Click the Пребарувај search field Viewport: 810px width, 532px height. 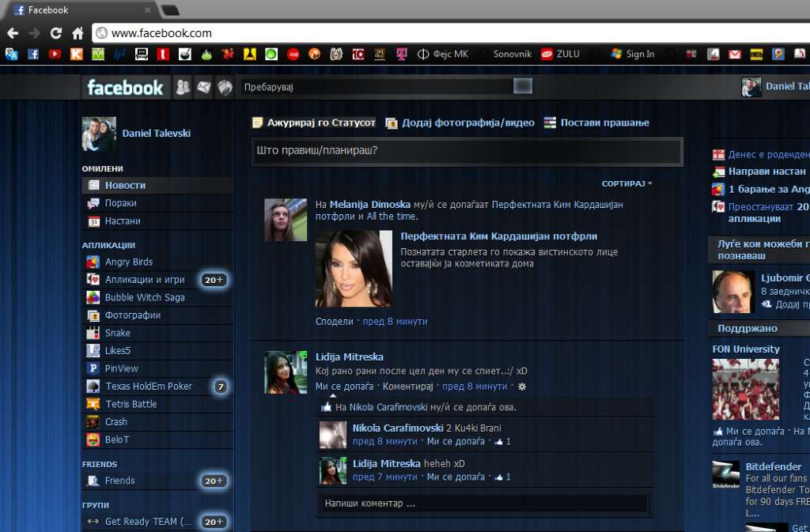point(376,87)
